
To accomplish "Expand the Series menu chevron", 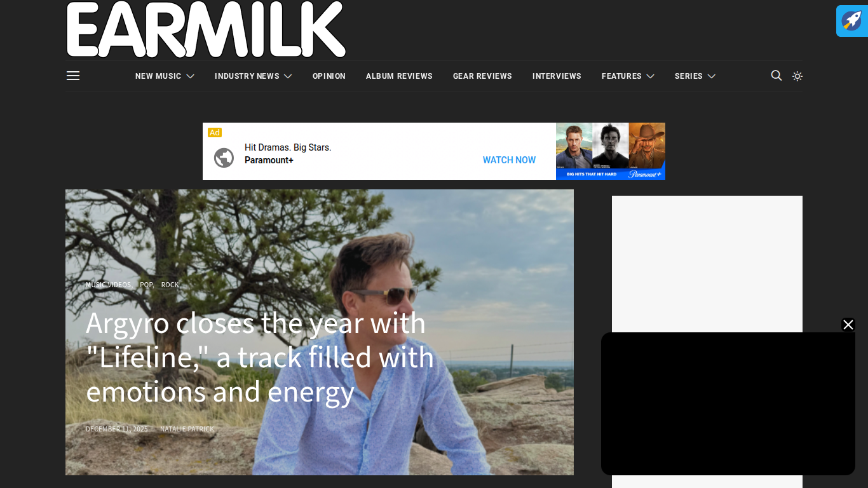I will [711, 76].
